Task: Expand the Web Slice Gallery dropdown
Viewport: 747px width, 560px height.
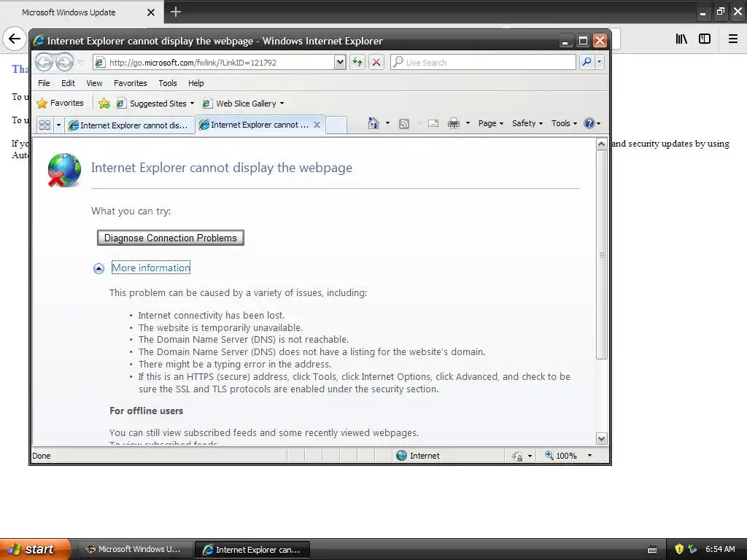Action: click(x=282, y=104)
